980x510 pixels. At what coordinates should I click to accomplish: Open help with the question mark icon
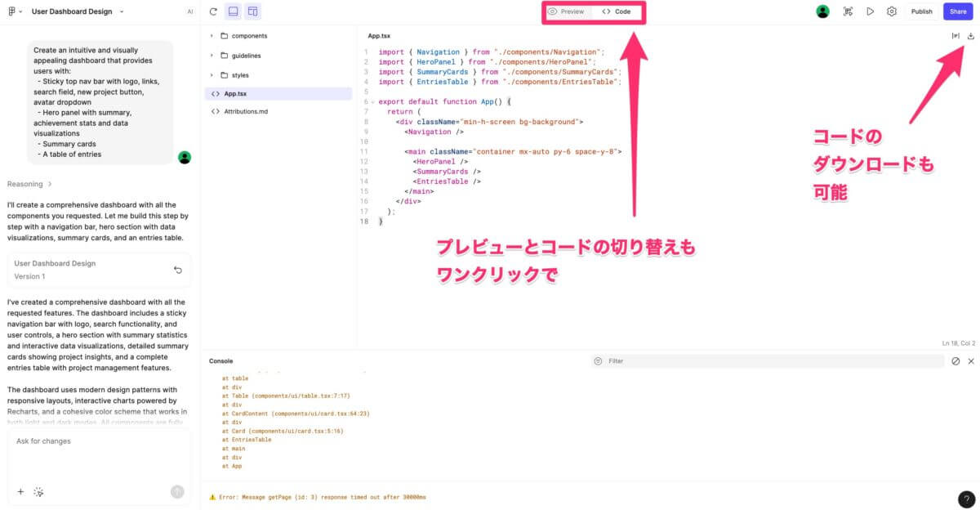pos(964,498)
